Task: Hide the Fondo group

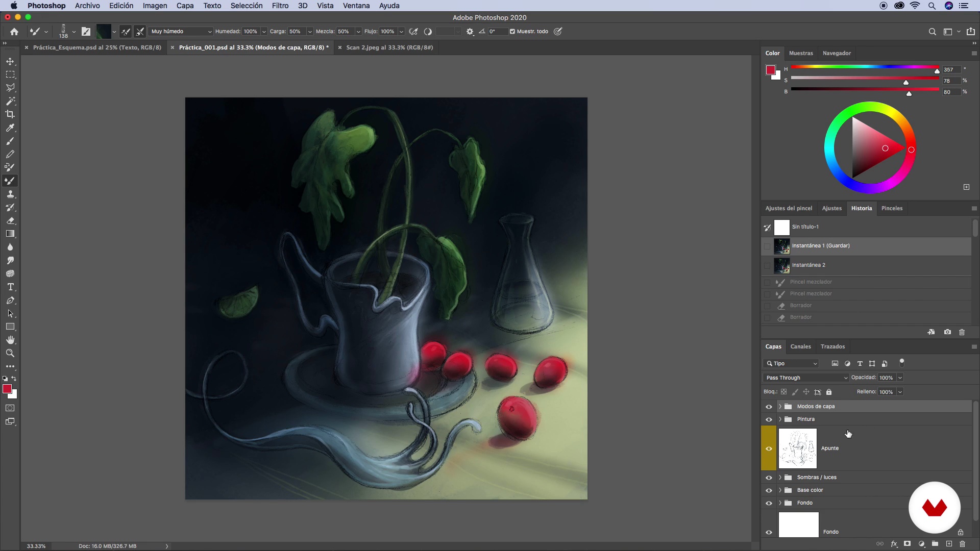Action: [769, 503]
